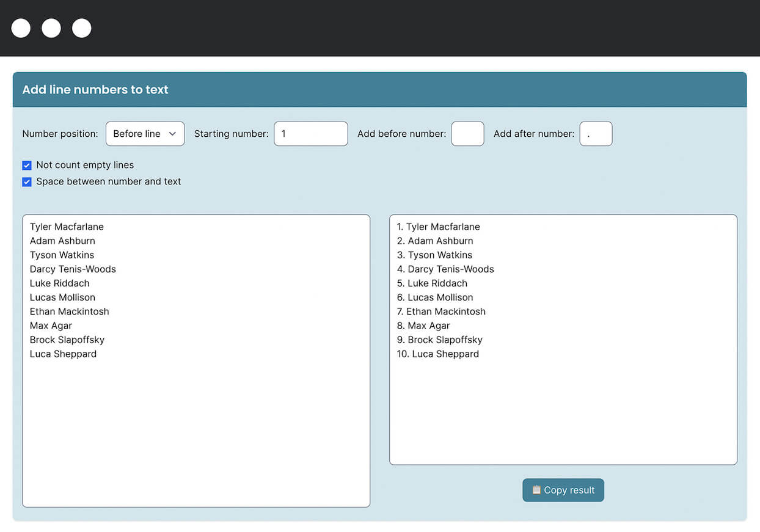This screenshot has height=532, width=760.
Task: Select the name Tyler Macfarlane in input
Action: [67, 227]
